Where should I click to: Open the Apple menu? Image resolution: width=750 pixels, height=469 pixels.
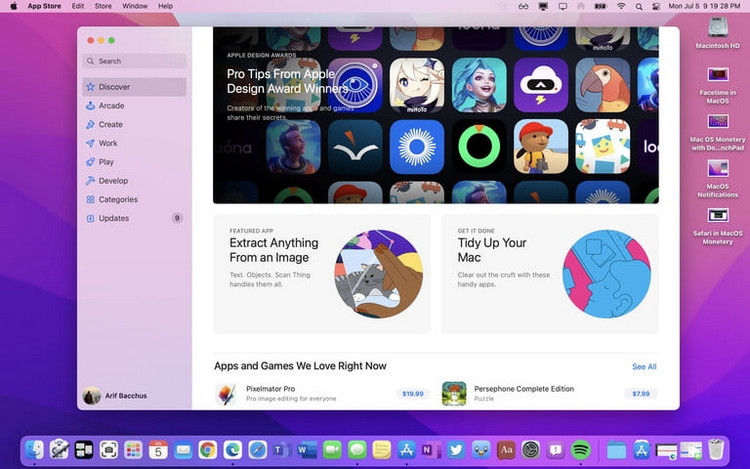click(13, 6)
